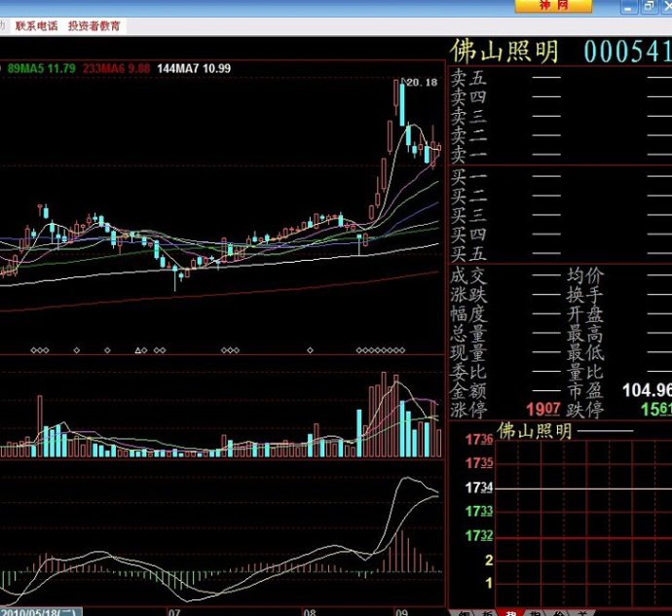Click the 144MA7 10.99 indicator label

point(194,68)
